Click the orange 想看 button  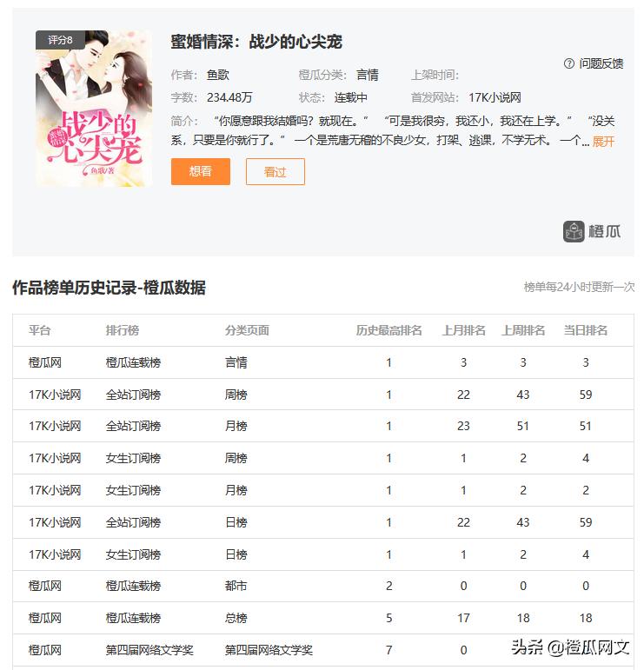[201, 171]
